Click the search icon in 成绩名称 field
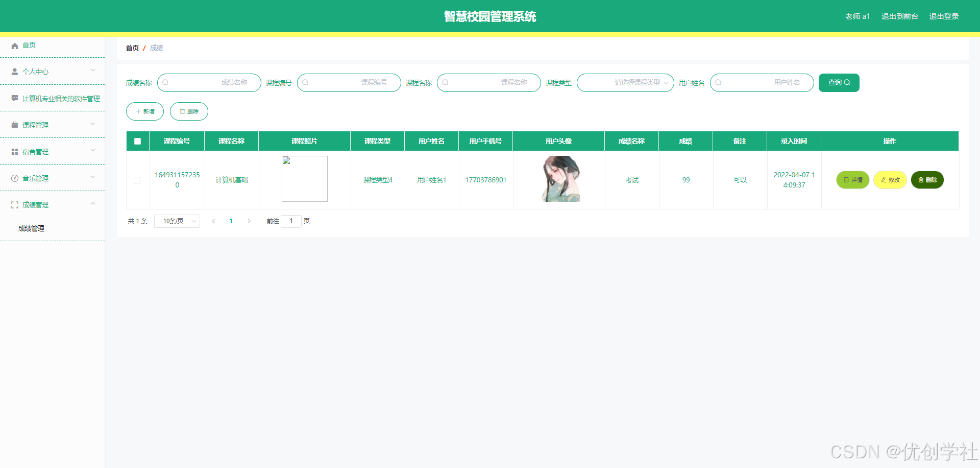The image size is (980, 468). coord(165,82)
